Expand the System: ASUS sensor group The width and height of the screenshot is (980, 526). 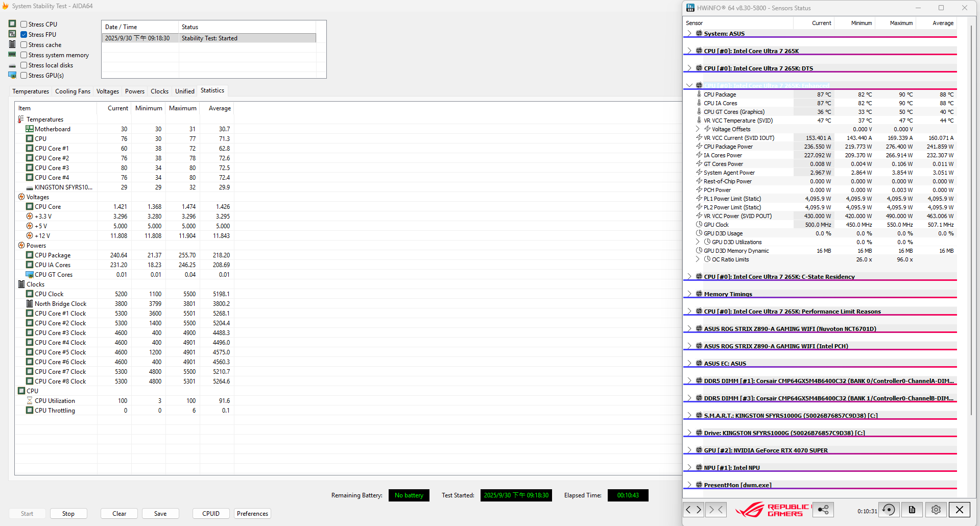(x=689, y=33)
